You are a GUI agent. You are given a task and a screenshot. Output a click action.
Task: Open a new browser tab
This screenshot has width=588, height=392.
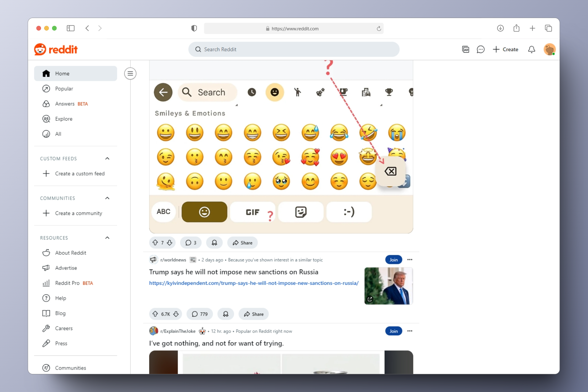(532, 28)
